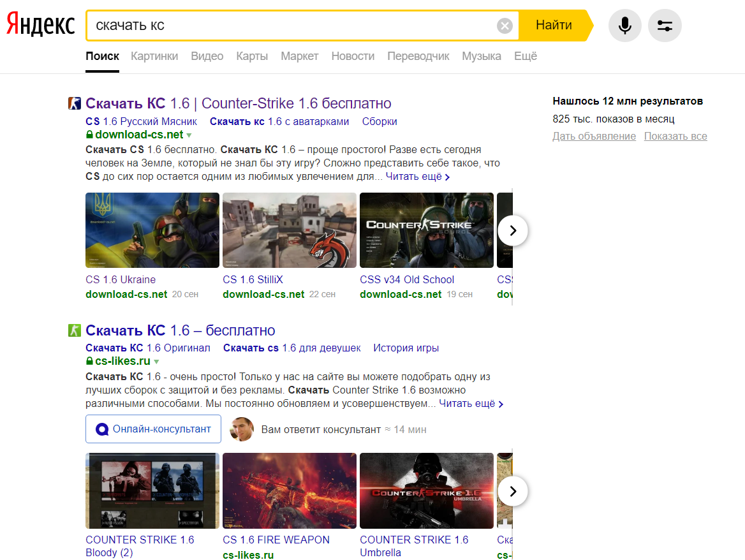Screen dimensions: 745x560
Task: Open CSS v34 Old School thumbnail
Action: 427,230
